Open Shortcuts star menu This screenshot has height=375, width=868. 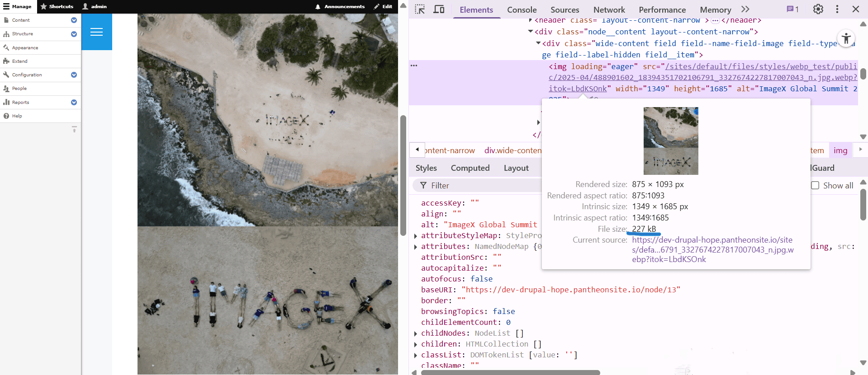tap(57, 6)
